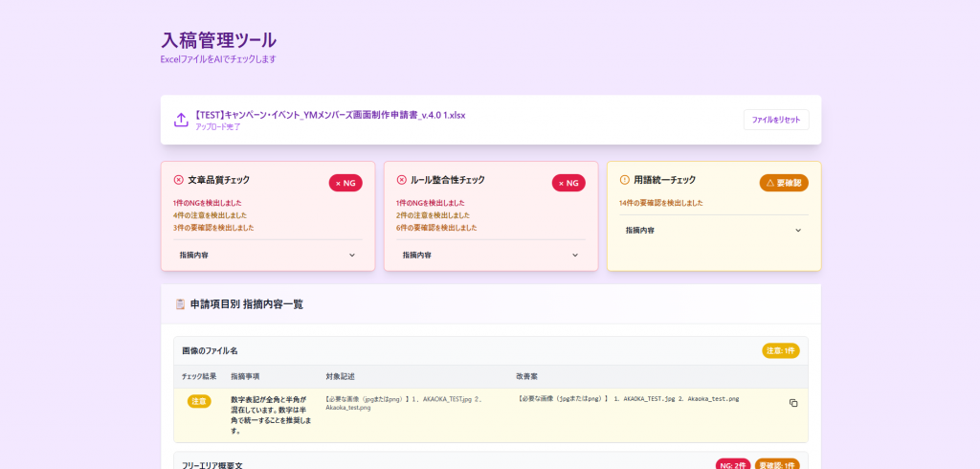This screenshot has height=469, width=980.
Task: Click 2件の注意を検出しました text
Action: [x=433, y=215]
